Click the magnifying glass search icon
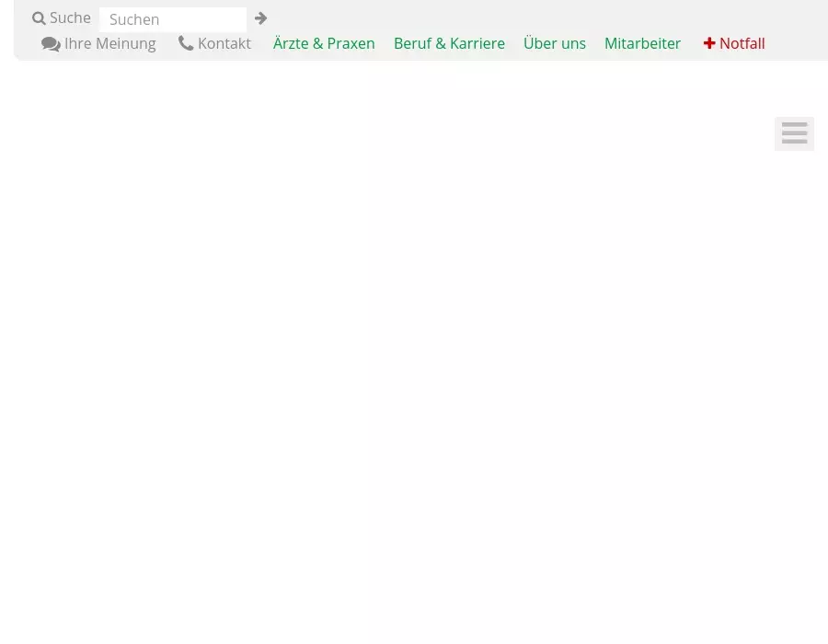 tap(39, 18)
